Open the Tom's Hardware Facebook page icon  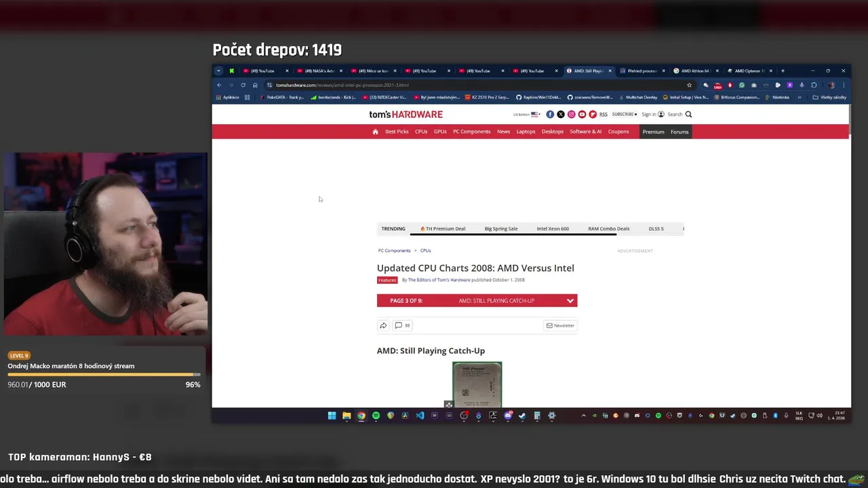tap(550, 115)
